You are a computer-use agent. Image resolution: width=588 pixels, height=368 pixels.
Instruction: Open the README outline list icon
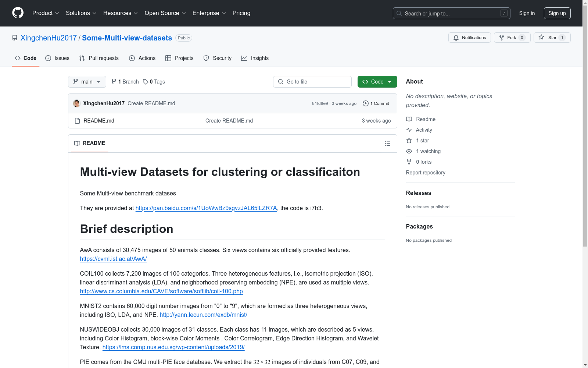387,144
